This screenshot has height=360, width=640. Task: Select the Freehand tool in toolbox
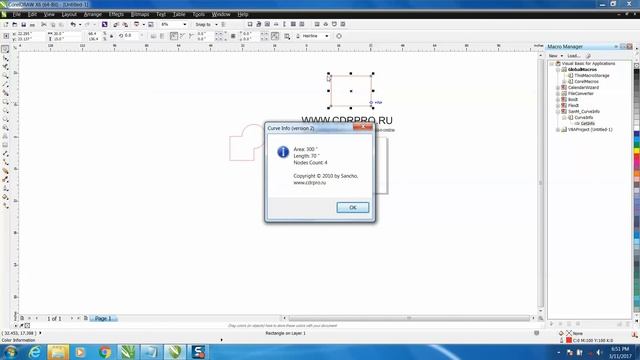pyautogui.click(x=5, y=84)
